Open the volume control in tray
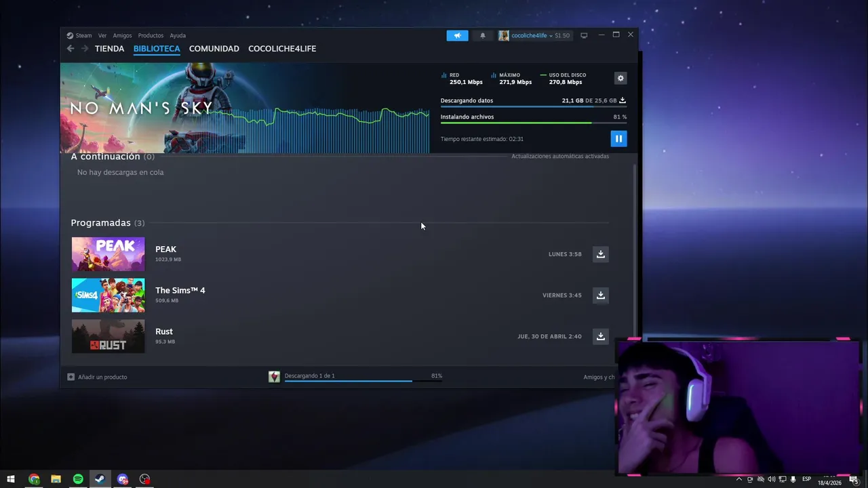This screenshot has width=868, height=488. 772,479
